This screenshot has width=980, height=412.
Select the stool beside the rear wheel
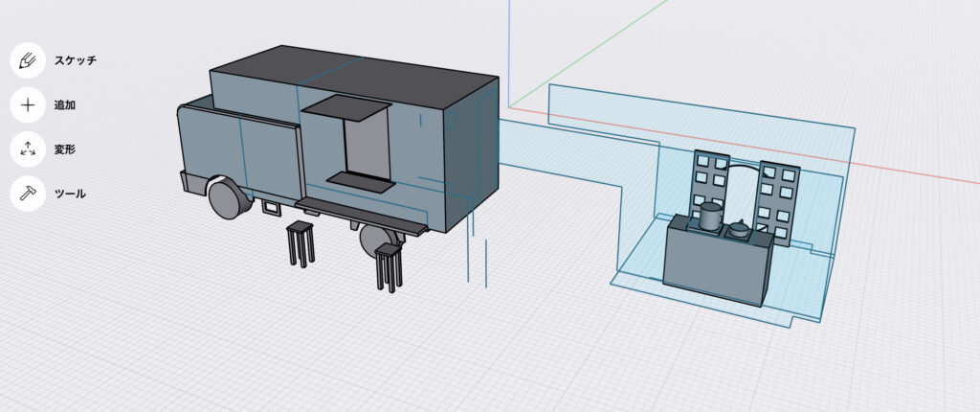[x=389, y=265]
